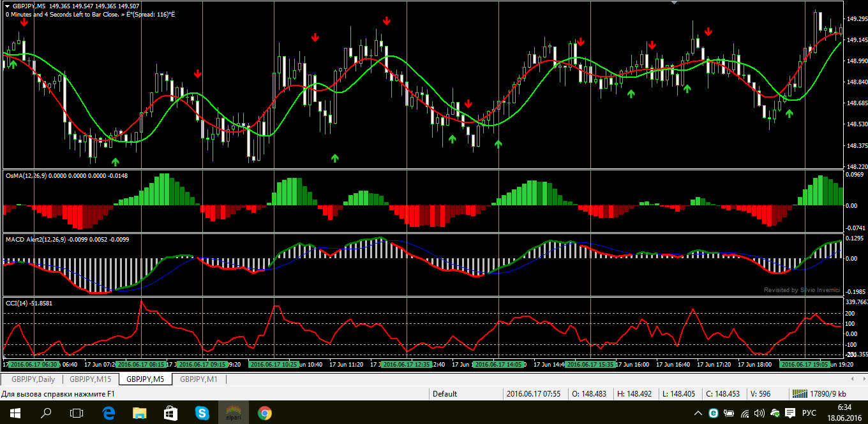Open Windows Store from the taskbar

tap(171, 413)
